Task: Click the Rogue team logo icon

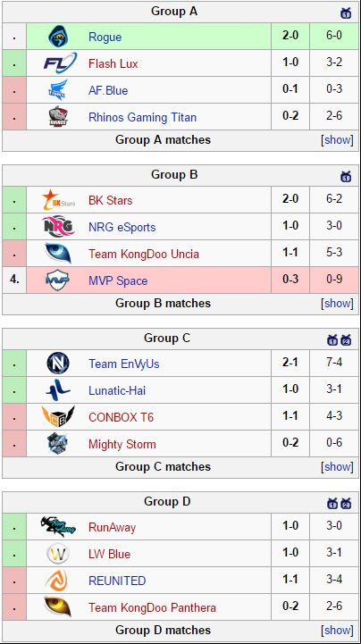Action: point(58,37)
